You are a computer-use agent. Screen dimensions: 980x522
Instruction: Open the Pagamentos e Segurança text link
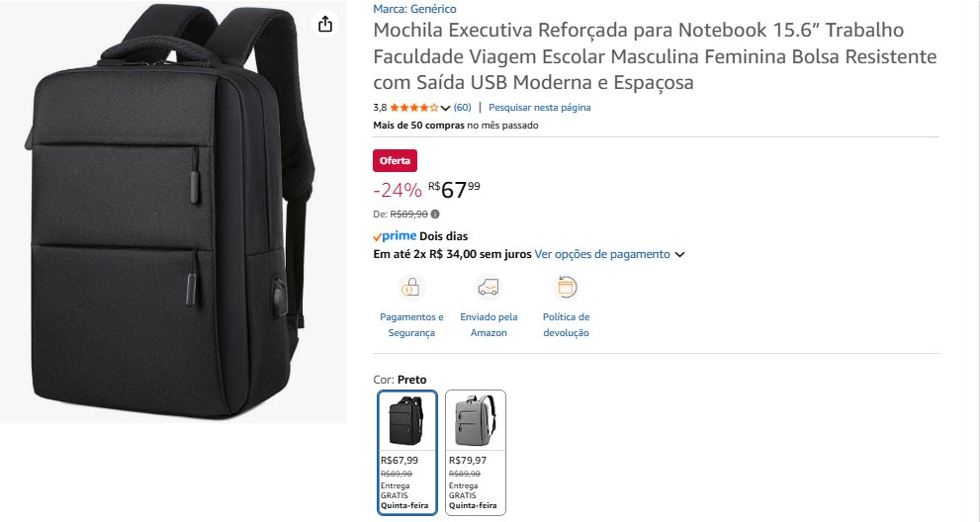click(411, 325)
